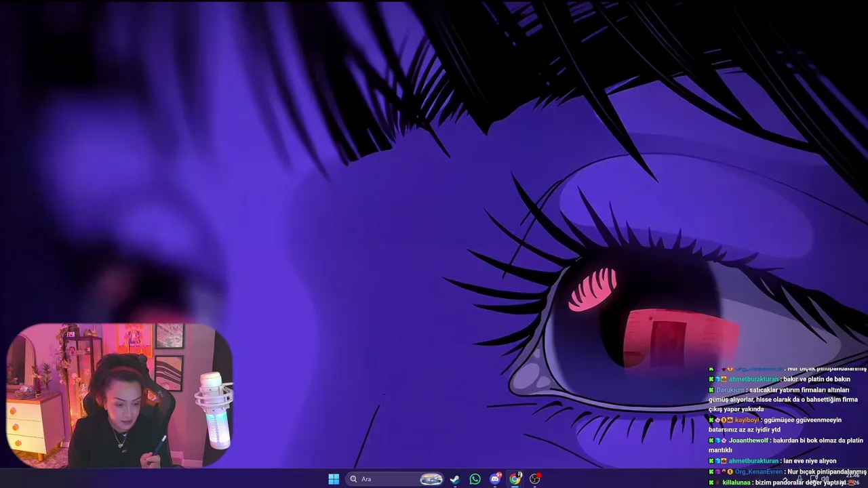The image size is (868, 488).
Task: Click the search highlight image in search box
Action: click(x=431, y=479)
